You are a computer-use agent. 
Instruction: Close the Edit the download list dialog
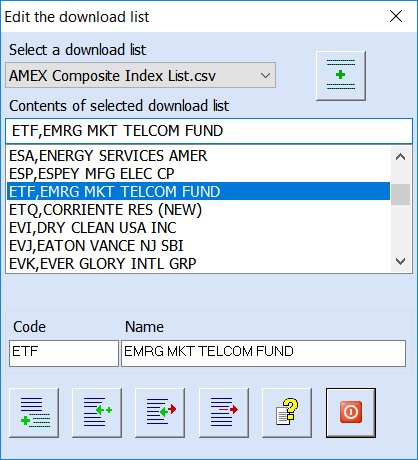click(396, 16)
